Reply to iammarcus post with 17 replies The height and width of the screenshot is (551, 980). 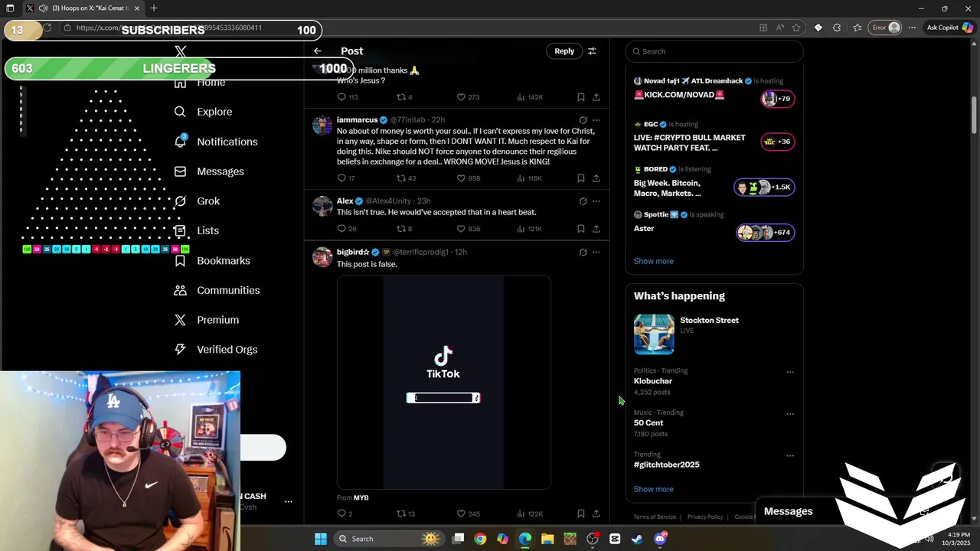[x=346, y=178]
